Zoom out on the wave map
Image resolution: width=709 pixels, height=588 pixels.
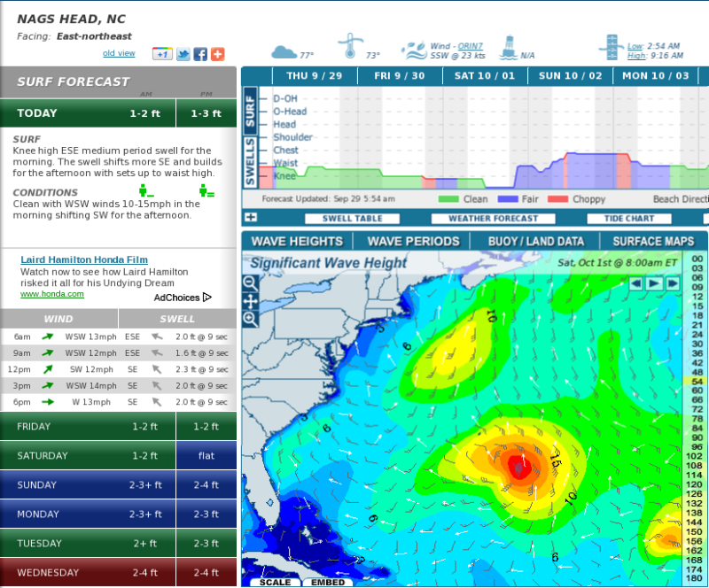tap(251, 283)
